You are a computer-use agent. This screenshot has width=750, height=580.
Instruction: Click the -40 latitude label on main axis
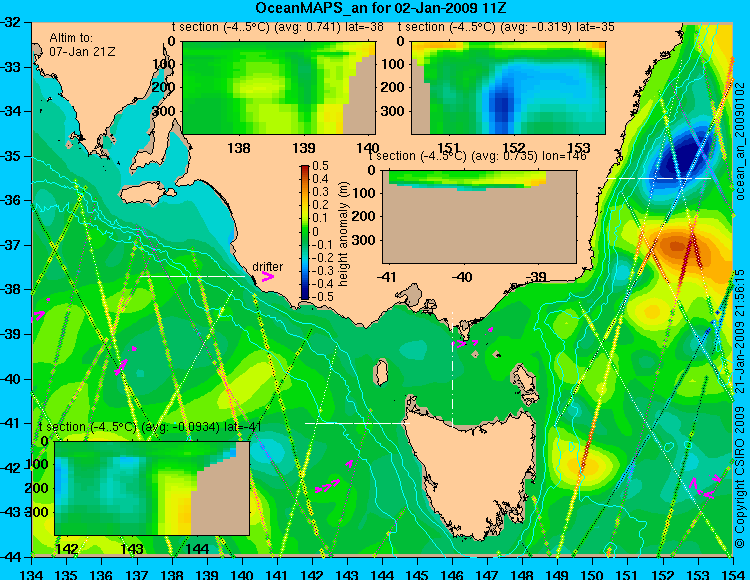click(x=11, y=379)
